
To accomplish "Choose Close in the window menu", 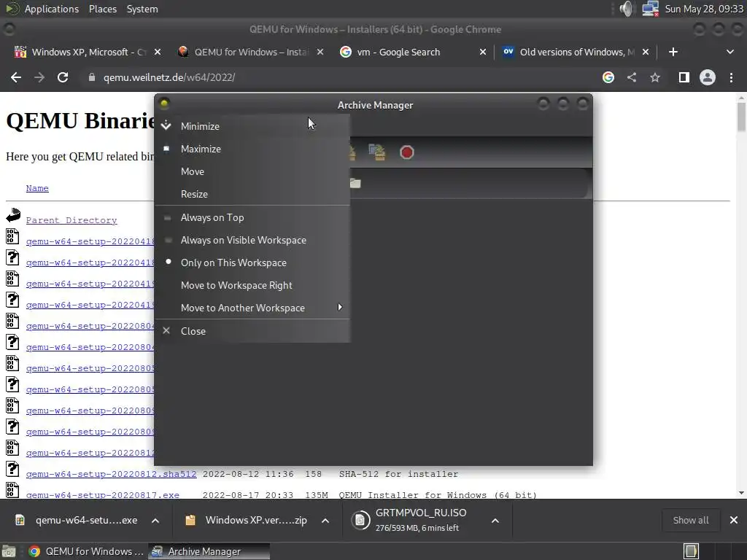I will [252, 331].
